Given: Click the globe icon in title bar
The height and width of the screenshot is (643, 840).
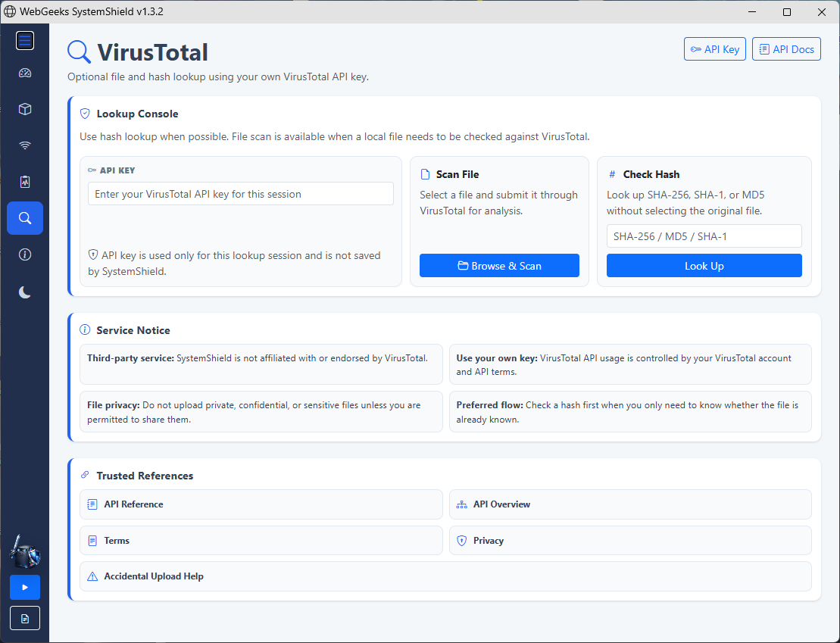Looking at the screenshot, I should pyautogui.click(x=10, y=12).
